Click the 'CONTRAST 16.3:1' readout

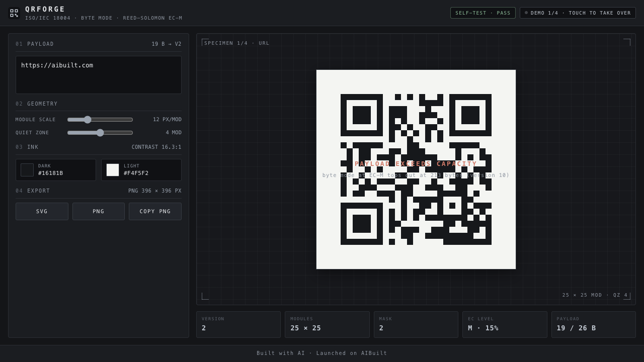tap(156, 147)
